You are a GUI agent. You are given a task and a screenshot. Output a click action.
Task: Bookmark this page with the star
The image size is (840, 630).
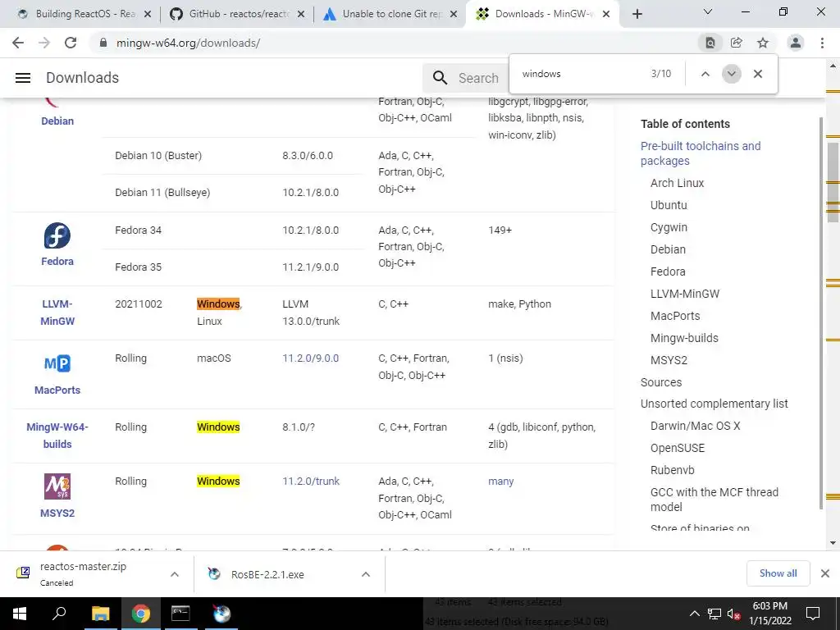pyautogui.click(x=763, y=43)
